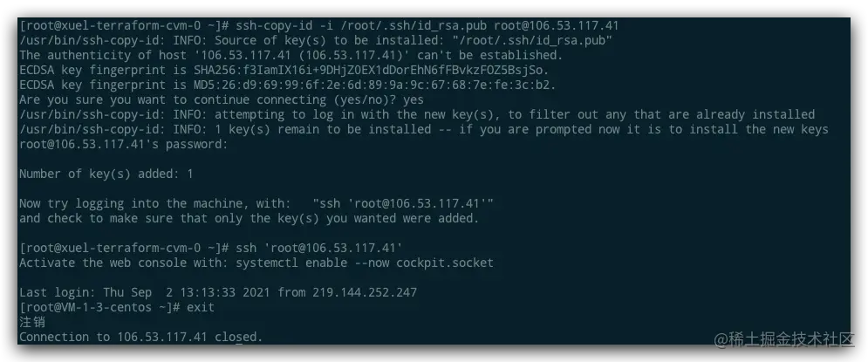
Task: Click the systemctl enable --now cockpit.socket text
Action: [x=365, y=263]
